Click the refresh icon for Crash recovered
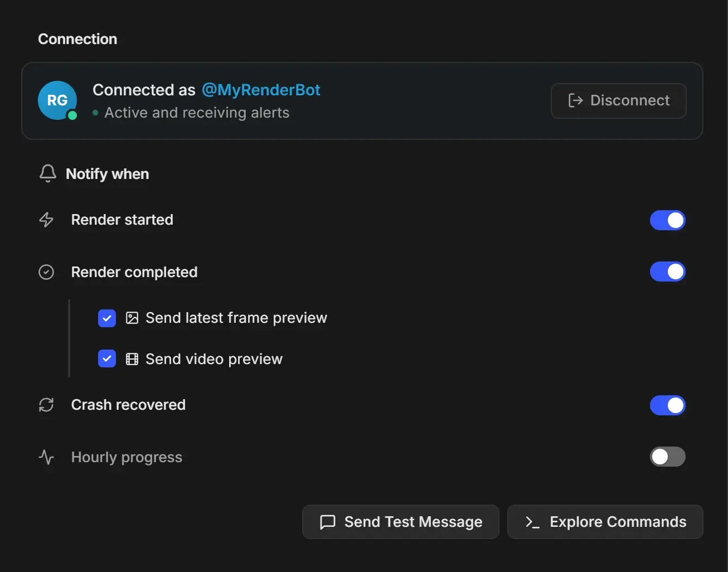Image resolution: width=728 pixels, height=572 pixels. click(x=46, y=405)
